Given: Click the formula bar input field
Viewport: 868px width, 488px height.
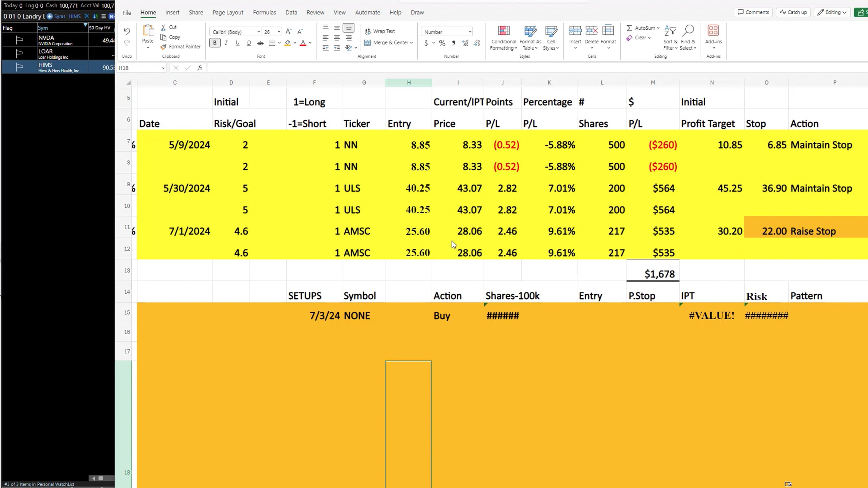Looking at the screenshot, I should (537, 68).
